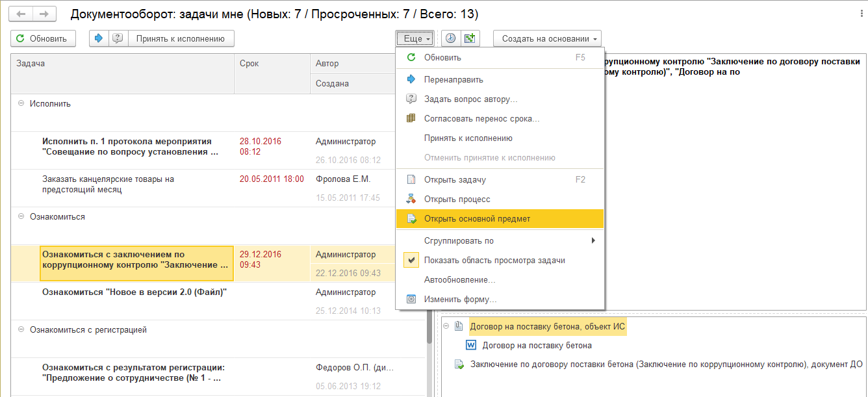This screenshot has width=868, height=397.
Task: Click the green plus sheet toolbar icon
Action: [470, 38]
